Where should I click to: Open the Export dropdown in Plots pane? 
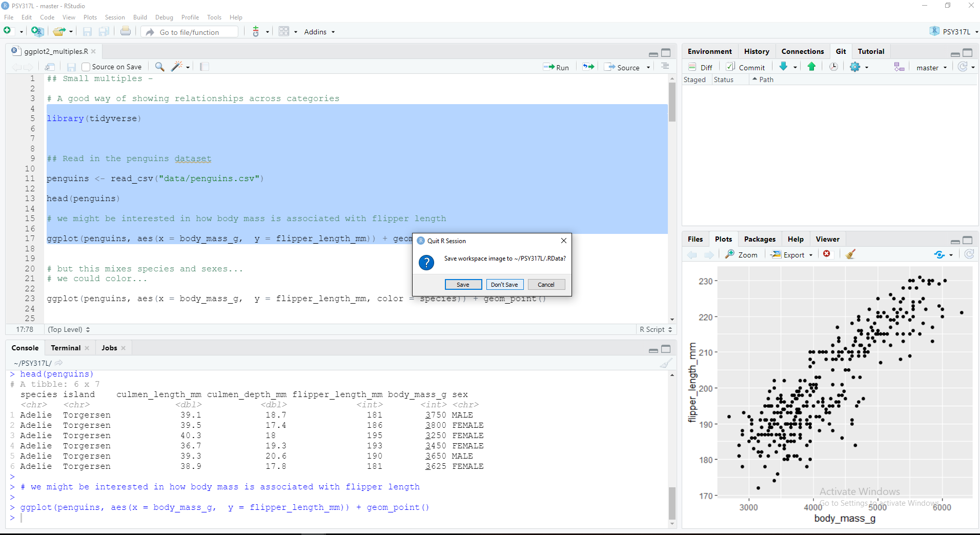click(x=793, y=254)
